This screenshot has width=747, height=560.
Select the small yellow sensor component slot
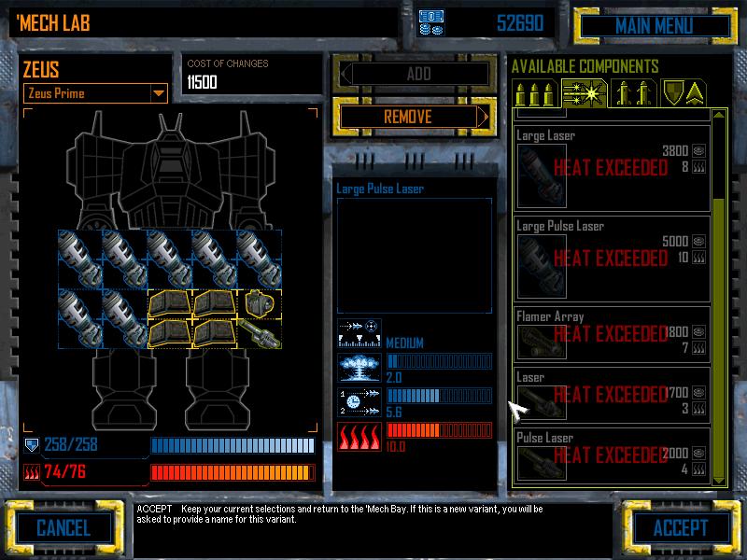click(x=260, y=304)
